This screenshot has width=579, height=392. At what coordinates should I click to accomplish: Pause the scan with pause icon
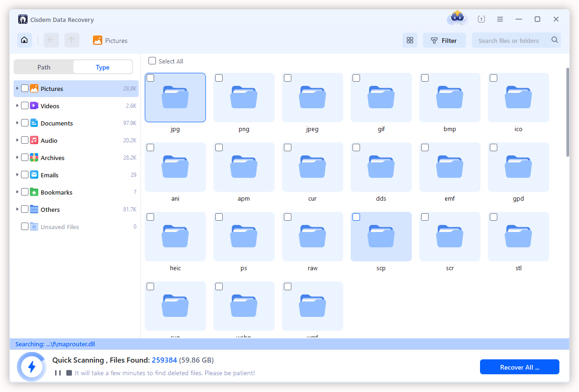[58, 373]
